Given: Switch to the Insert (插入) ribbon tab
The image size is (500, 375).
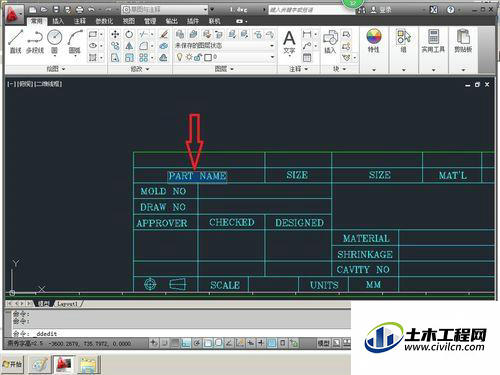Looking at the screenshot, I should click(58, 21).
